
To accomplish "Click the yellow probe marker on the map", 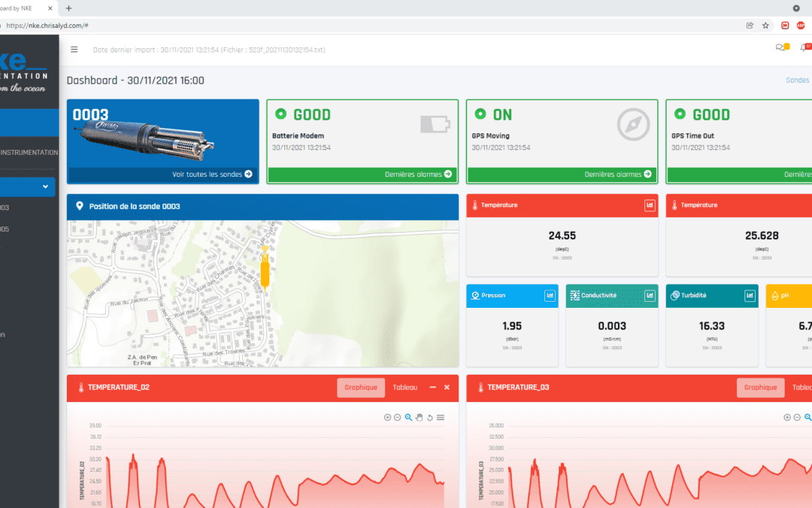I will coord(265,267).
